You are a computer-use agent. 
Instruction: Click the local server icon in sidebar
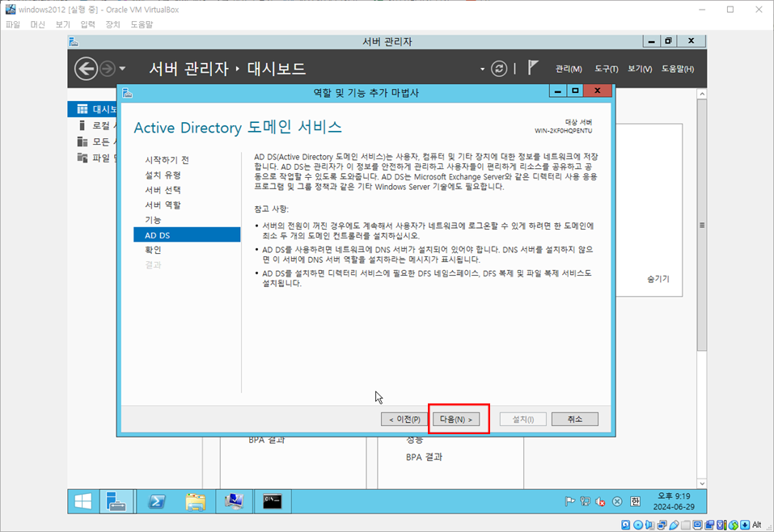point(82,125)
